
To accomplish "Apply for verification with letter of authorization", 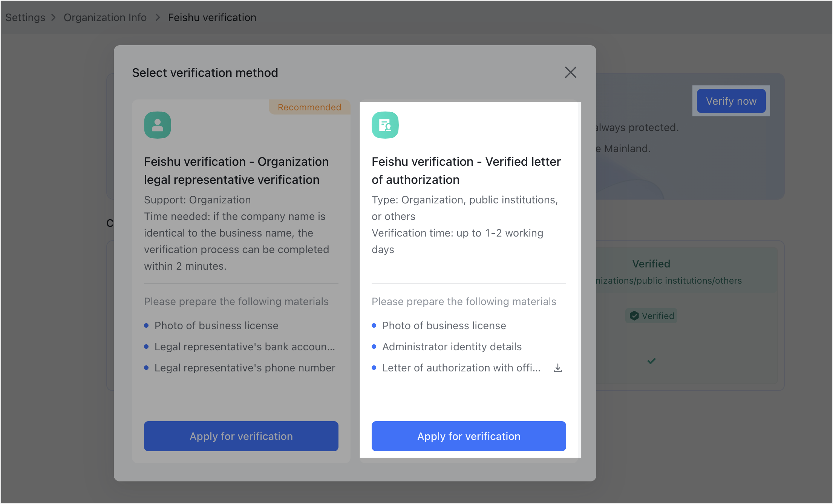I will coord(469,436).
